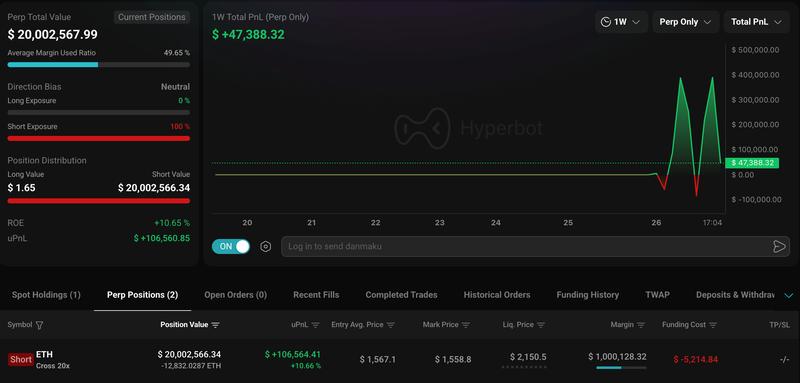Click the entry price $1,567.1
800x383 pixels.
pos(378,360)
